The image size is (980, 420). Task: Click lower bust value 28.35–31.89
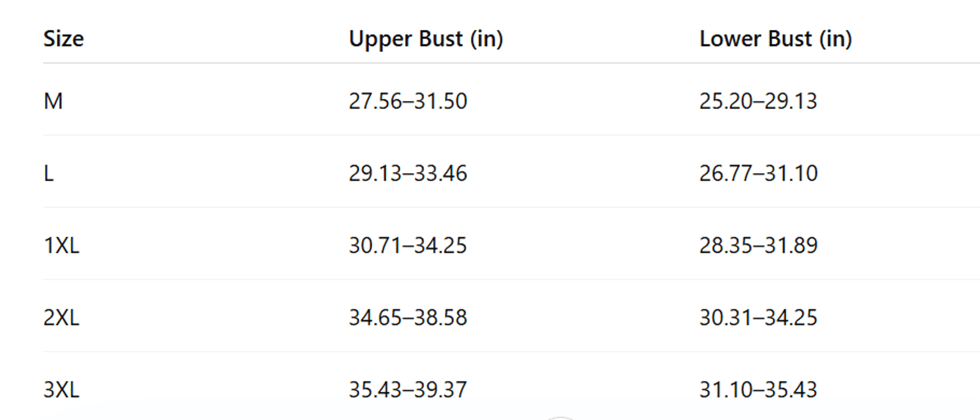758,246
